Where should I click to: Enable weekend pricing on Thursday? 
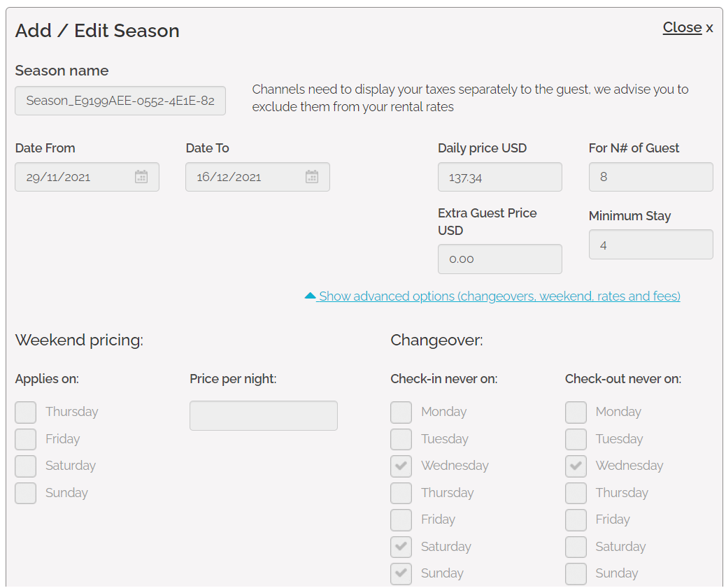click(26, 413)
